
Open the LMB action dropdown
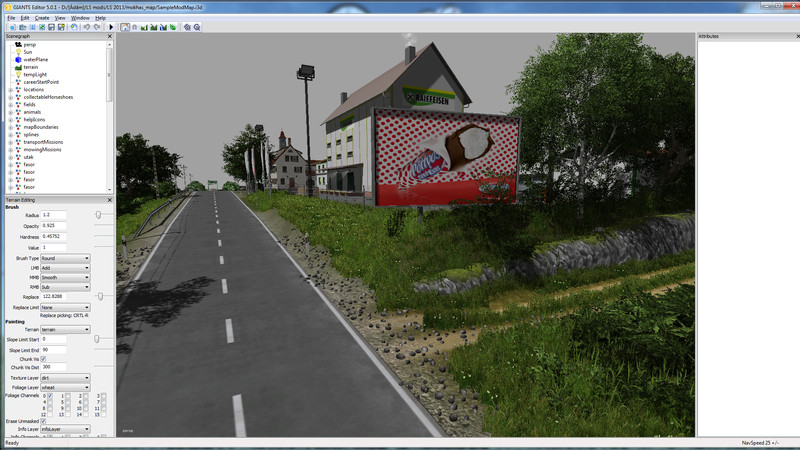tap(65, 268)
